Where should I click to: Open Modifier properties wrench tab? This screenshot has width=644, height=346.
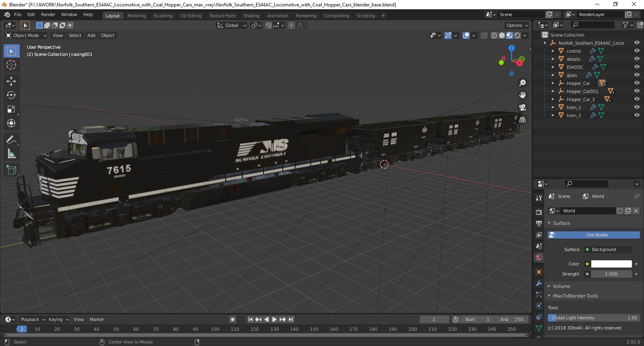pos(539,283)
